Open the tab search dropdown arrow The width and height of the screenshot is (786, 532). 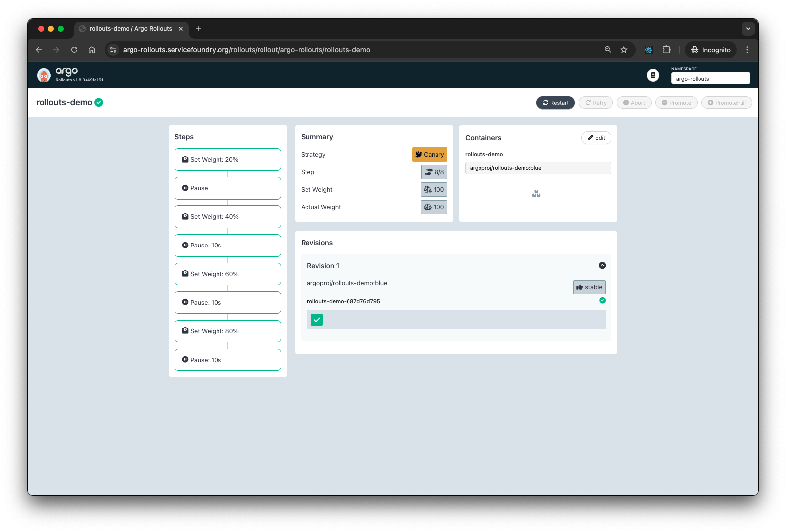coord(748,29)
